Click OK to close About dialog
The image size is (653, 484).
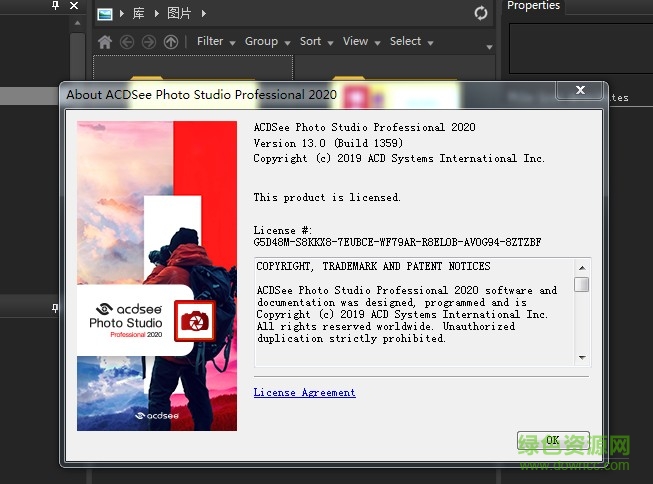(553, 441)
